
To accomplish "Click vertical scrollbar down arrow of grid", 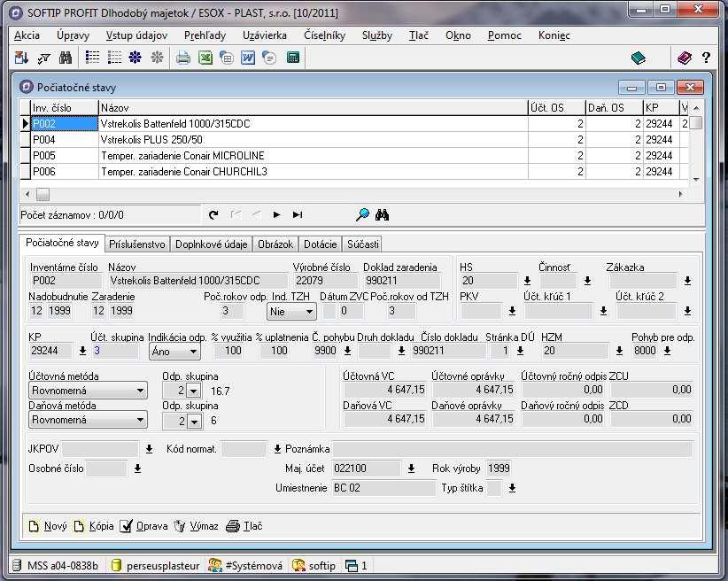I will pos(696,180).
